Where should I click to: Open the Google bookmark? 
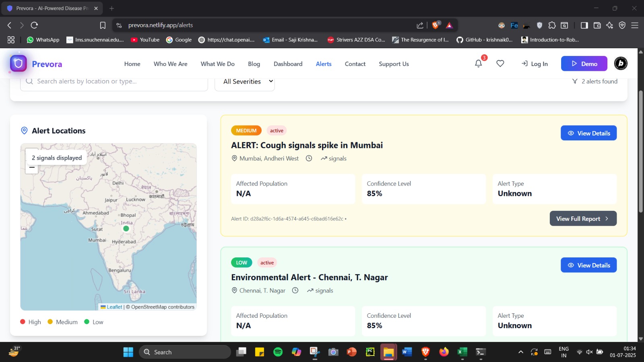tap(179, 40)
